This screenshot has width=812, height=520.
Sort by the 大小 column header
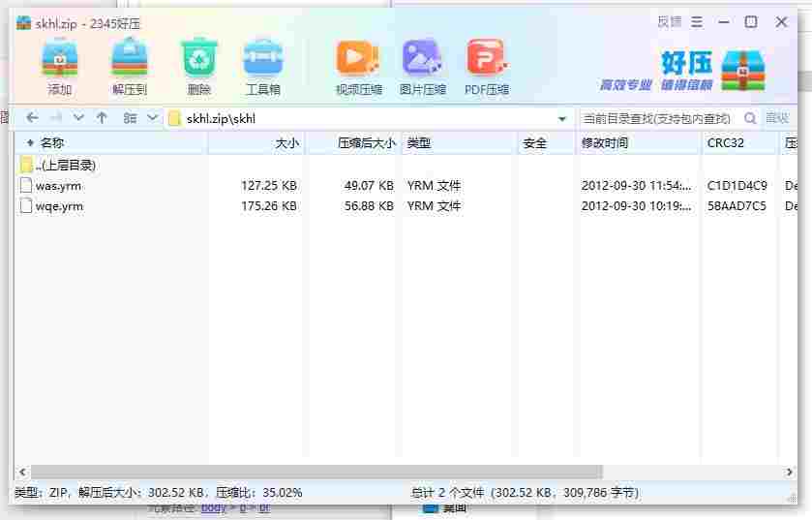click(256, 143)
